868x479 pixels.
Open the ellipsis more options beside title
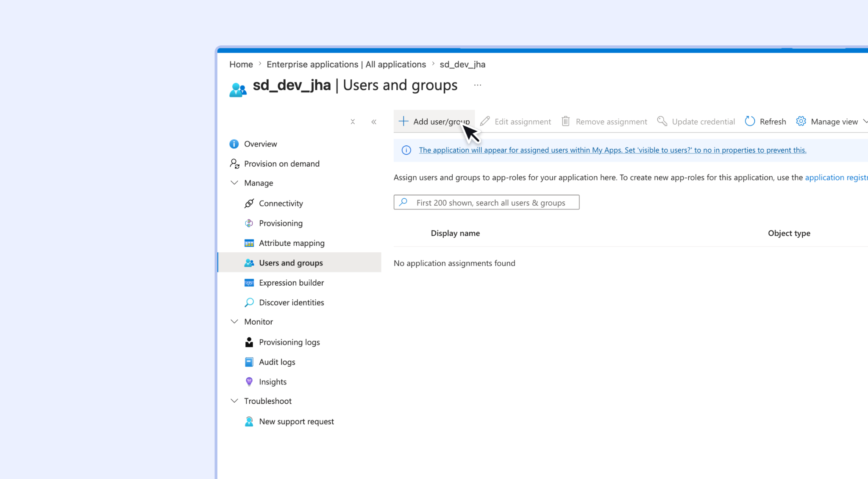coord(478,85)
